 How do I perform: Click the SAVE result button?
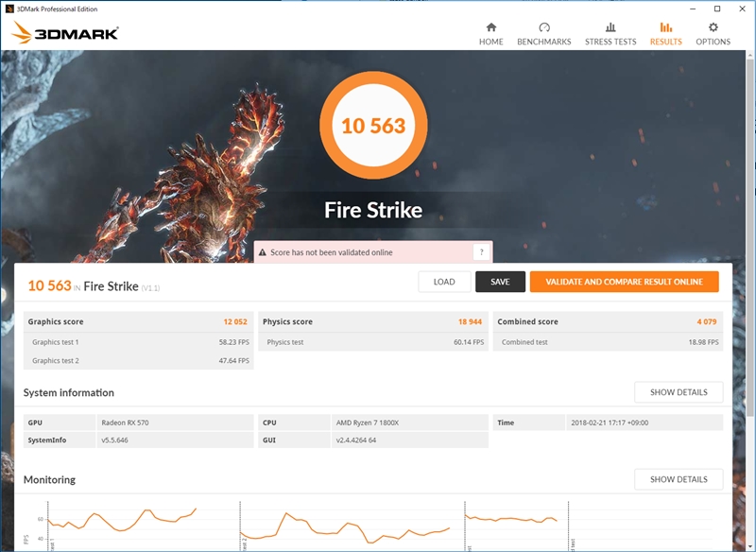pos(500,282)
